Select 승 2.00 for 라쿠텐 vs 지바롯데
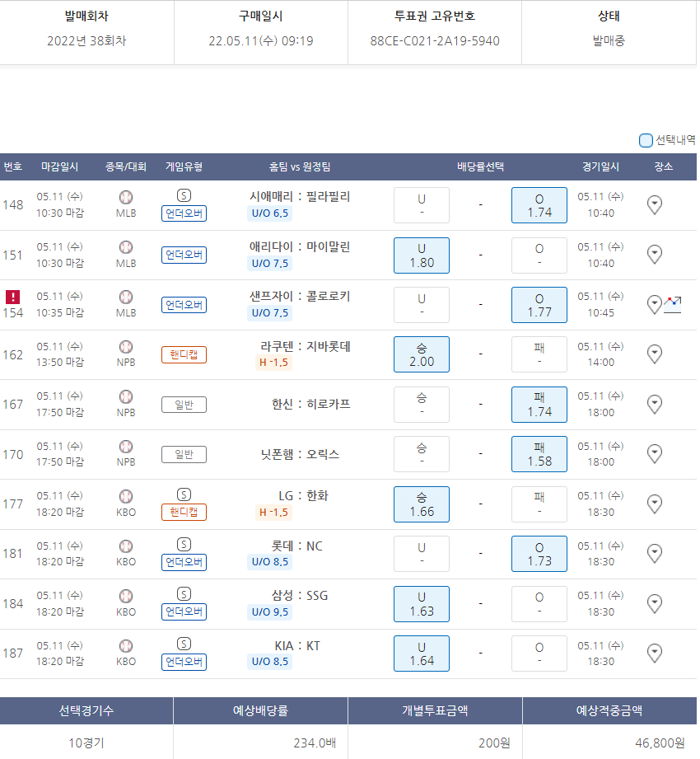The height and width of the screenshot is (759, 700). coord(422,354)
